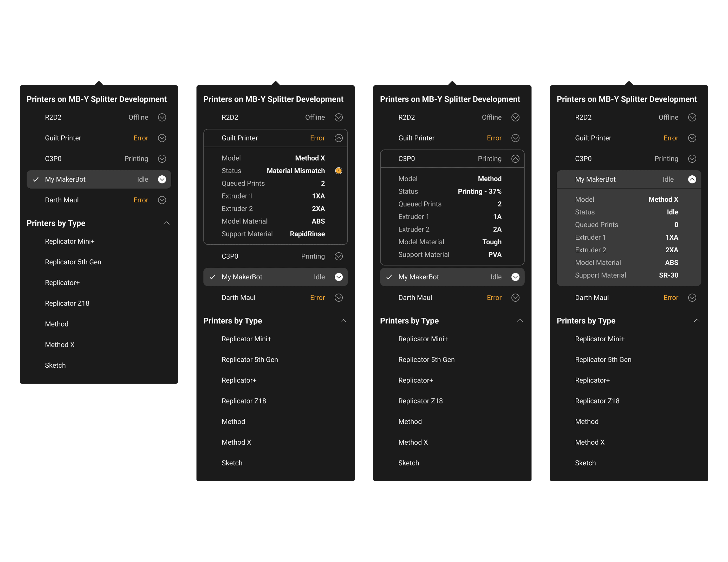Expand My MakerBot chevron below the PVA row
The height and width of the screenshot is (562, 728).
pyautogui.click(x=515, y=277)
